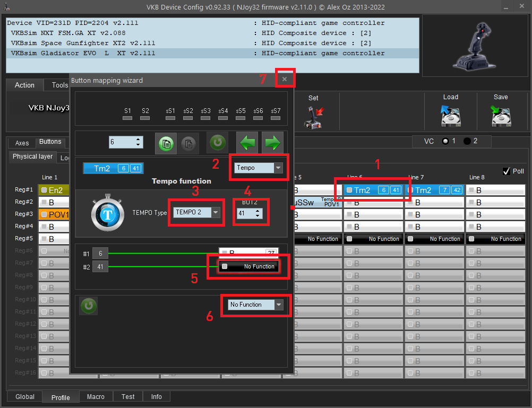Open the Global tab
The width and height of the screenshot is (532, 408).
click(25, 396)
